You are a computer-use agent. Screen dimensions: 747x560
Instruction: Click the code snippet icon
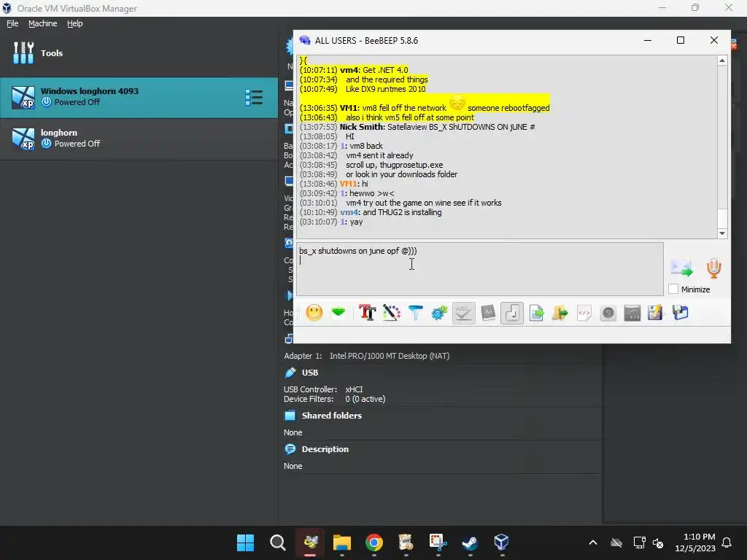click(584, 313)
